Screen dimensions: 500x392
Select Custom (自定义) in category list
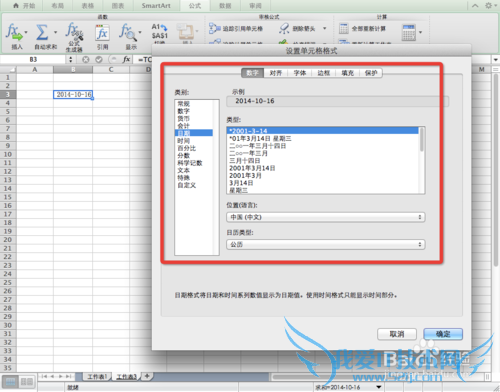pos(194,185)
